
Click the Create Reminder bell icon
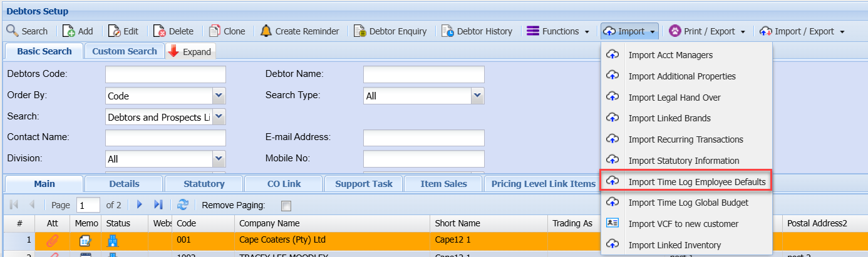point(266,31)
